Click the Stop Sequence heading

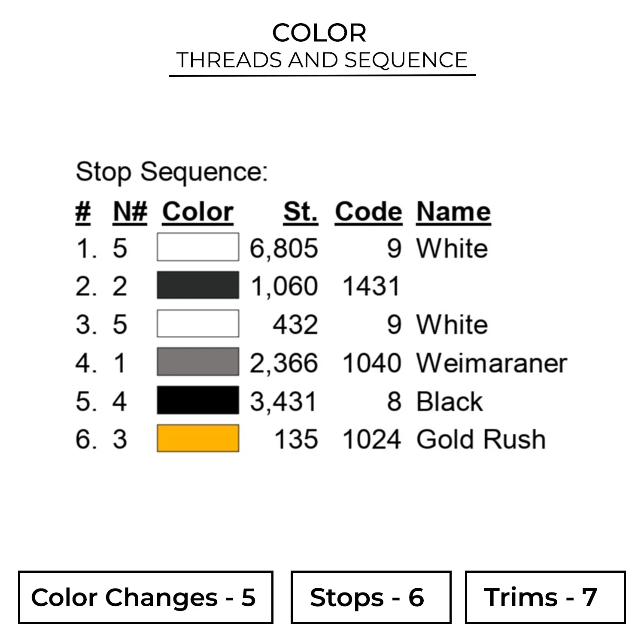(x=172, y=172)
